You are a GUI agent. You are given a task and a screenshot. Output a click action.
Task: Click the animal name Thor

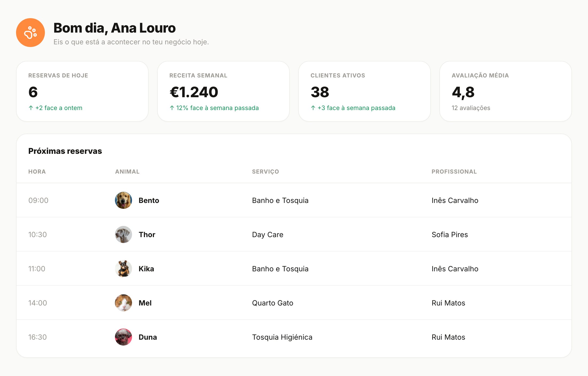point(147,235)
